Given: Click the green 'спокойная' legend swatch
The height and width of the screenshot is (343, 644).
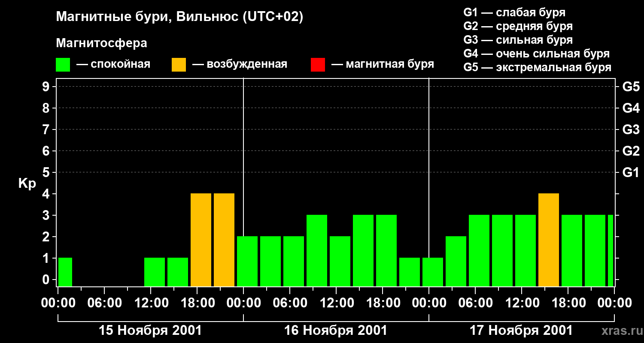Looking at the screenshot, I should [x=63, y=65].
